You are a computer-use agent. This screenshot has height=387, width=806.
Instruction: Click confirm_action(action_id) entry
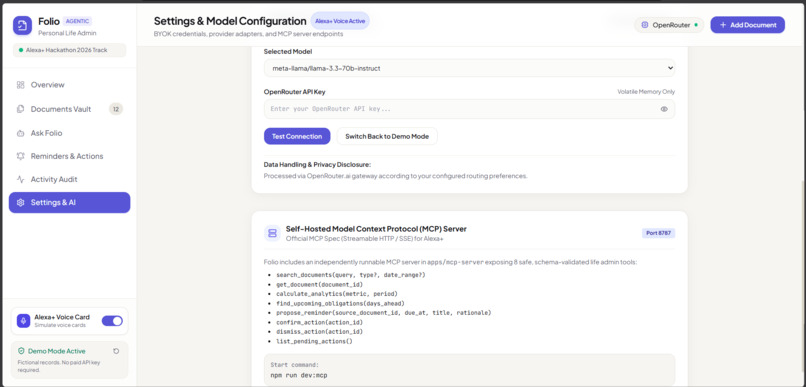point(320,322)
